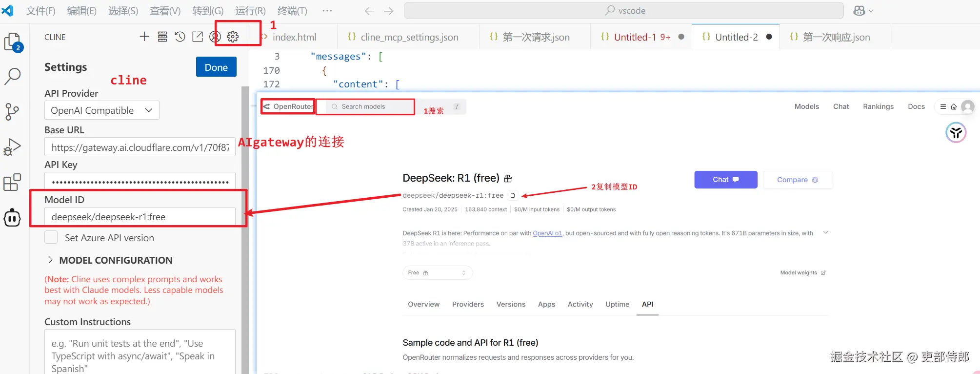Click the purple Chat button

(725, 180)
